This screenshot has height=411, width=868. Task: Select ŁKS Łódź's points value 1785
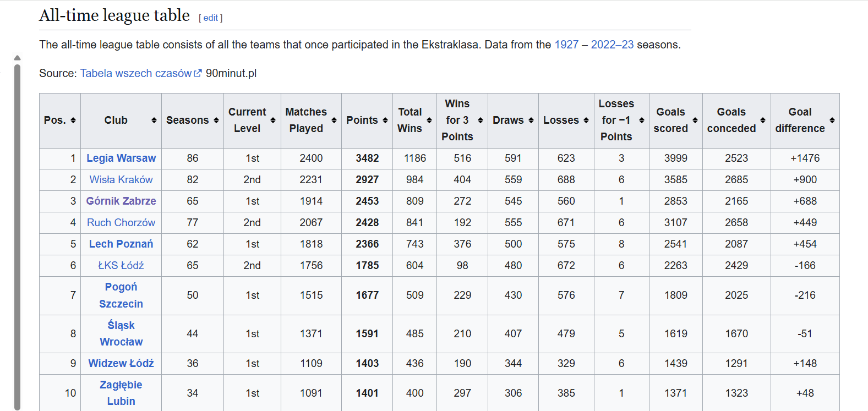pos(367,266)
